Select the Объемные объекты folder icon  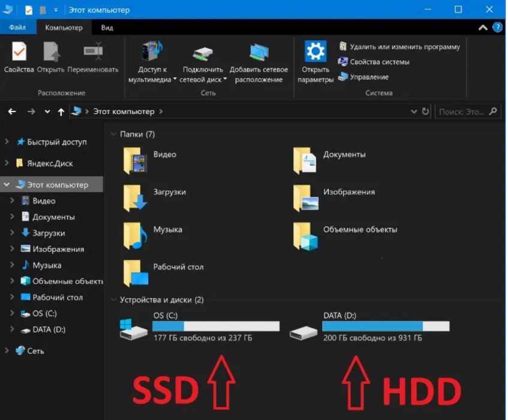click(305, 236)
